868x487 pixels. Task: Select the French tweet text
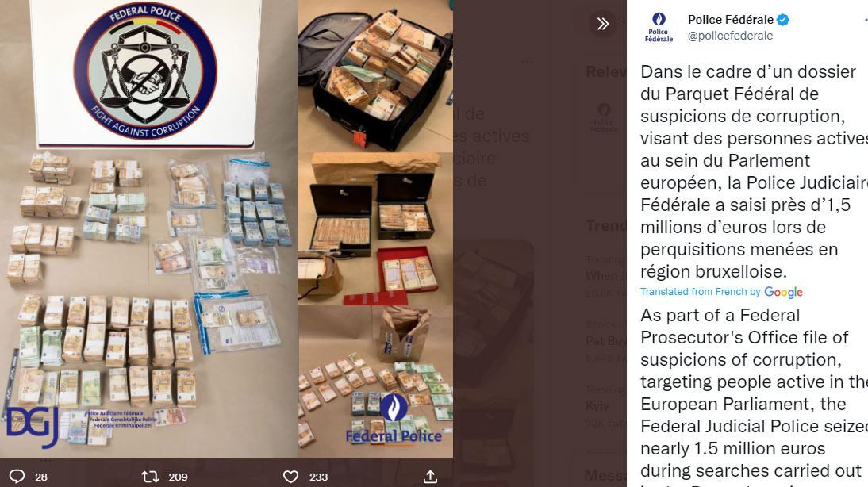pyautogui.click(x=754, y=171)
